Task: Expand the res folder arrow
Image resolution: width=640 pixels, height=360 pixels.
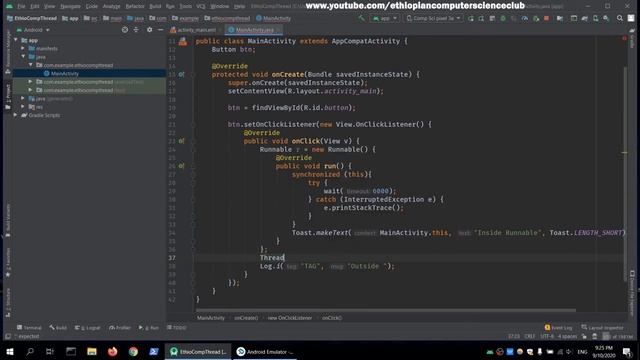Action: tap(23, 107)
